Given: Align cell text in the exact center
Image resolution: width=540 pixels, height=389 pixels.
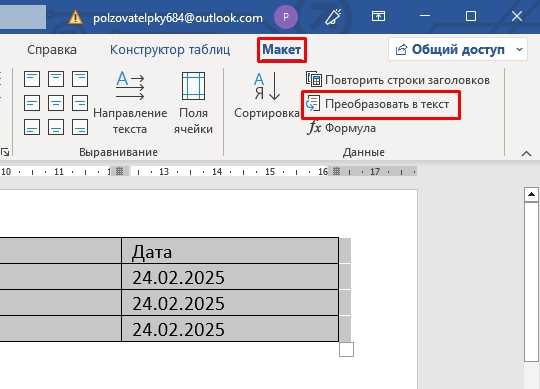Looking at the screenshot, I should click(56, 103).
